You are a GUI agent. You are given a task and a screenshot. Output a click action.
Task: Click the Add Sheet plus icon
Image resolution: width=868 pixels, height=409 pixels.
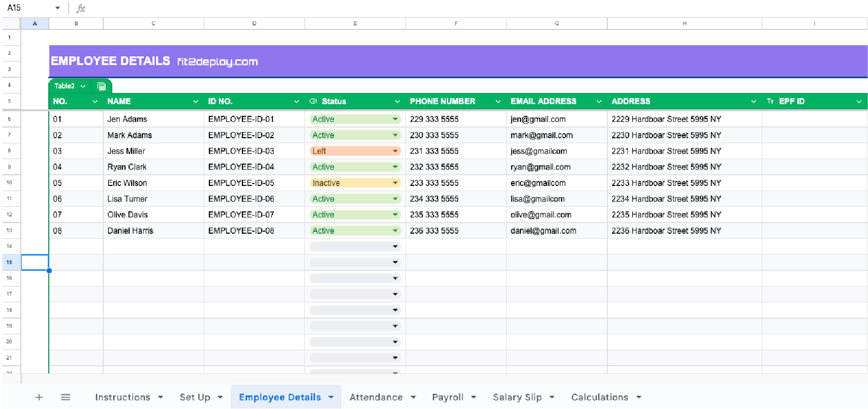coord(39,397)
